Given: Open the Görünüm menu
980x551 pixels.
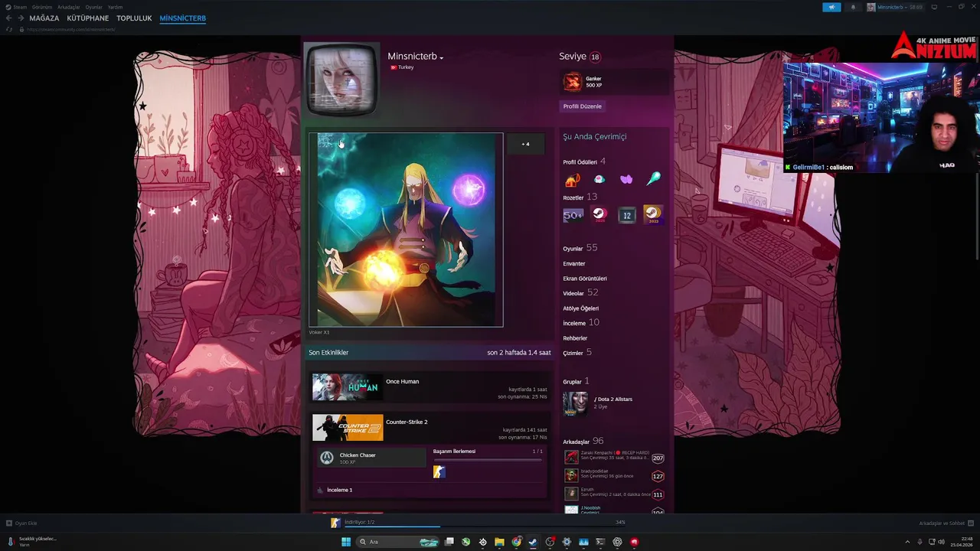Looking at the screenshot, I should click(42, 7).
